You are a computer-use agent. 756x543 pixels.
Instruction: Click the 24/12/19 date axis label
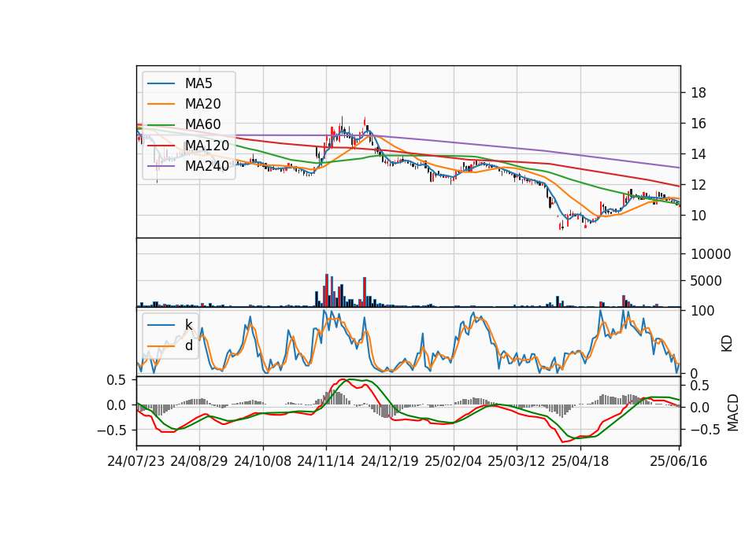click(x=390, y=461)
